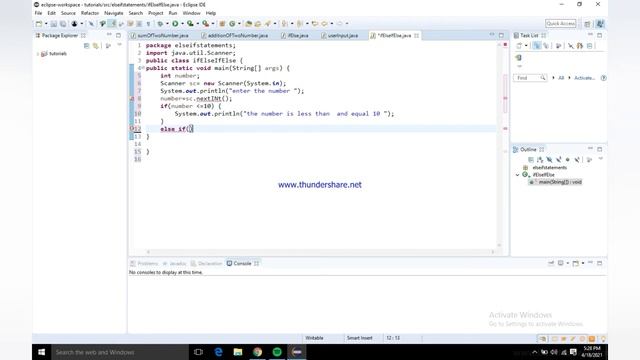Open the External Tools dropdown arrow

[213, 24]
